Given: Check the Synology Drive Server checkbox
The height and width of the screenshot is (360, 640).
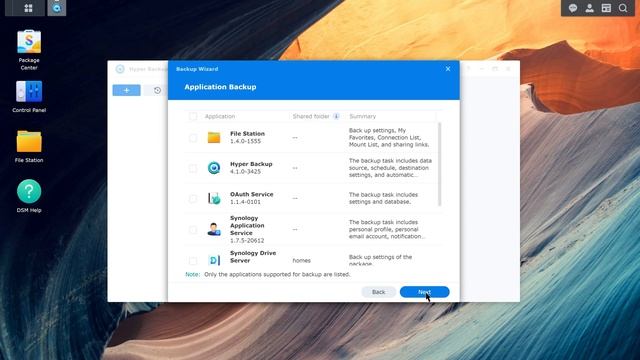Looking at the screenshot, I should [x=193, y=260].
